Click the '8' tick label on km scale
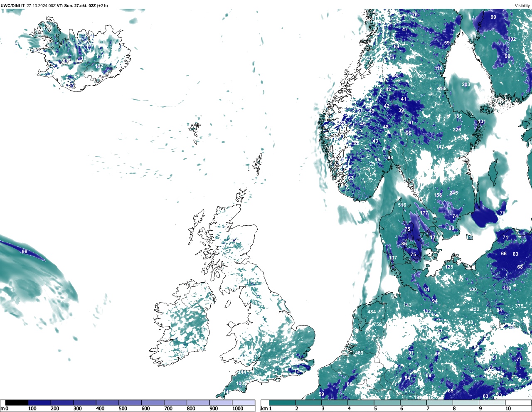Image resolution: width=532 pixels, height=412 pixels. pos(454,409)
